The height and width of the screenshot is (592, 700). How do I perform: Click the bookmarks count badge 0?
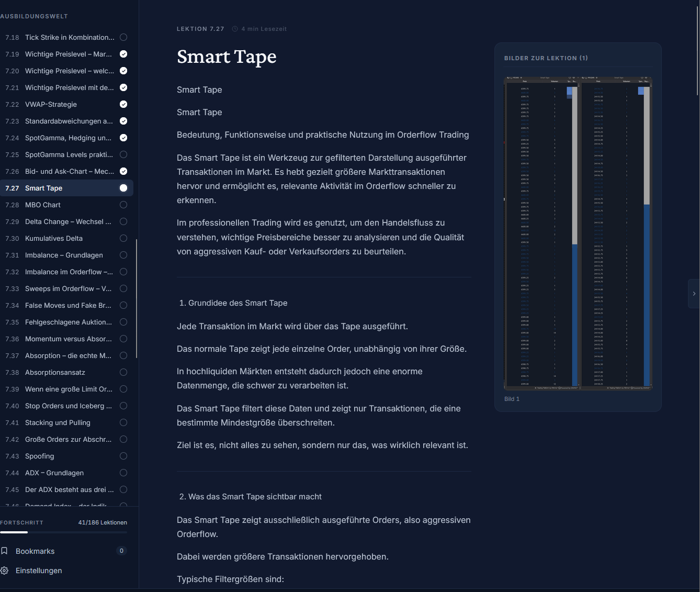click(121, 551)
